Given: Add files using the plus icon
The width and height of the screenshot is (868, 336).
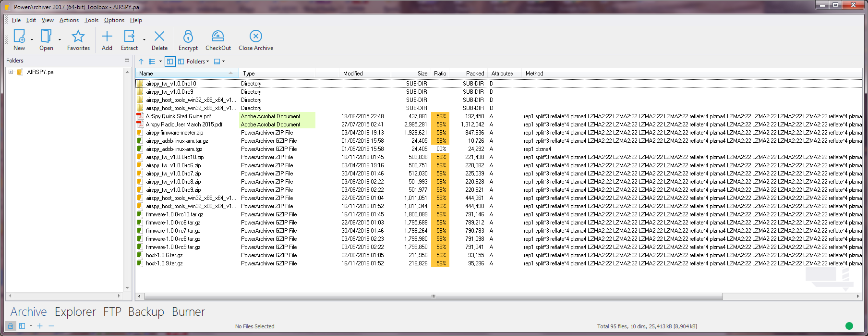Looking at the screenshot, I should tap(107, 36).
